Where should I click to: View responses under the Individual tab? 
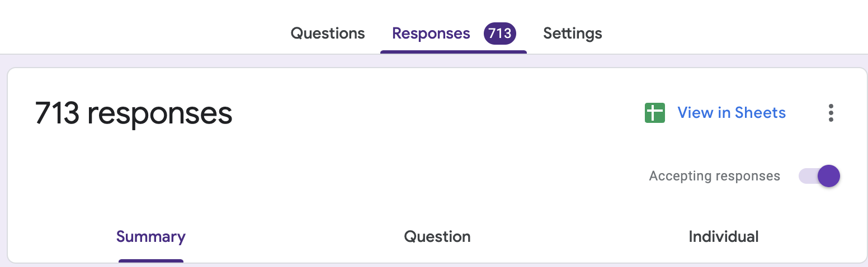pyautogui.click(x=723, y=237)
